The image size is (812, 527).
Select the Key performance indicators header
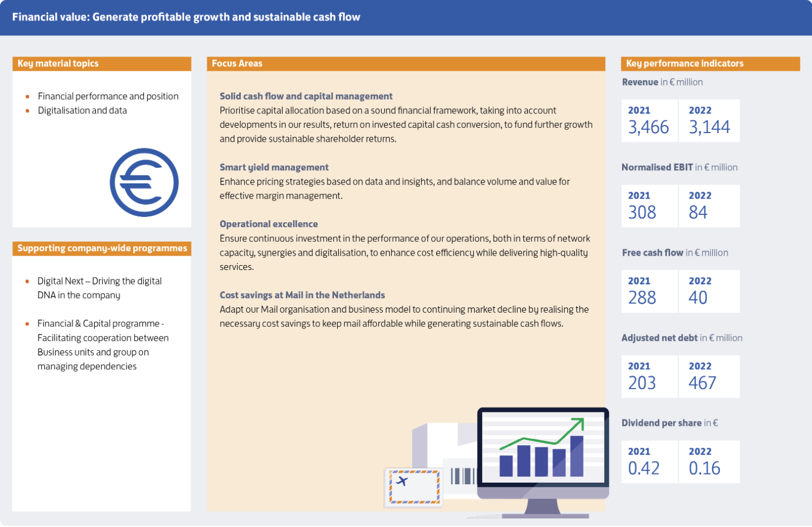tap(710, 64)
